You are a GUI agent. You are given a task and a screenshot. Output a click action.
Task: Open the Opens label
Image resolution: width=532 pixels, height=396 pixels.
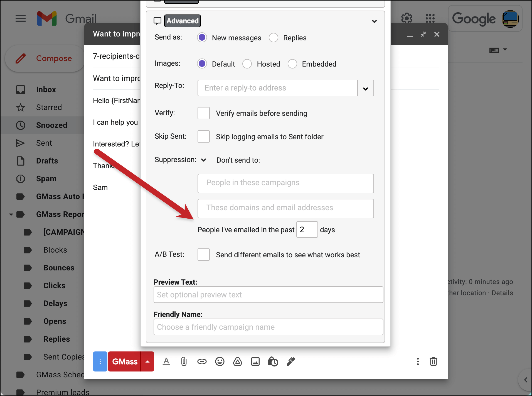pos(55,321)
